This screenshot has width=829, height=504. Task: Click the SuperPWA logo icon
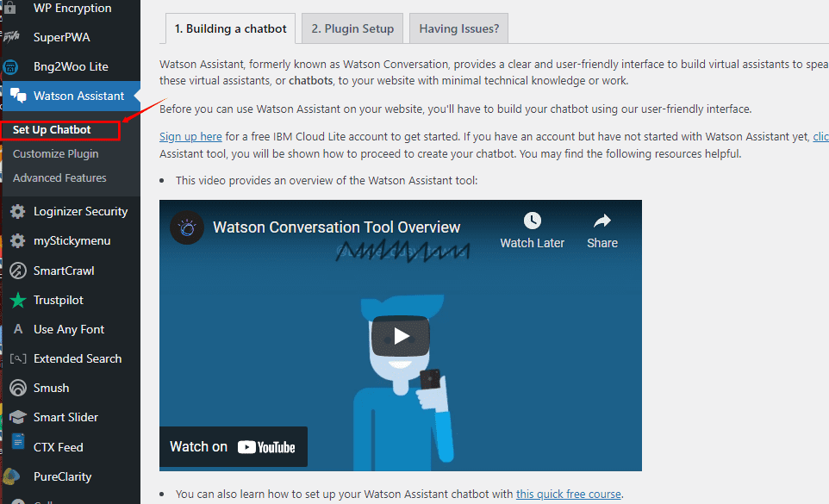(11, 37)
